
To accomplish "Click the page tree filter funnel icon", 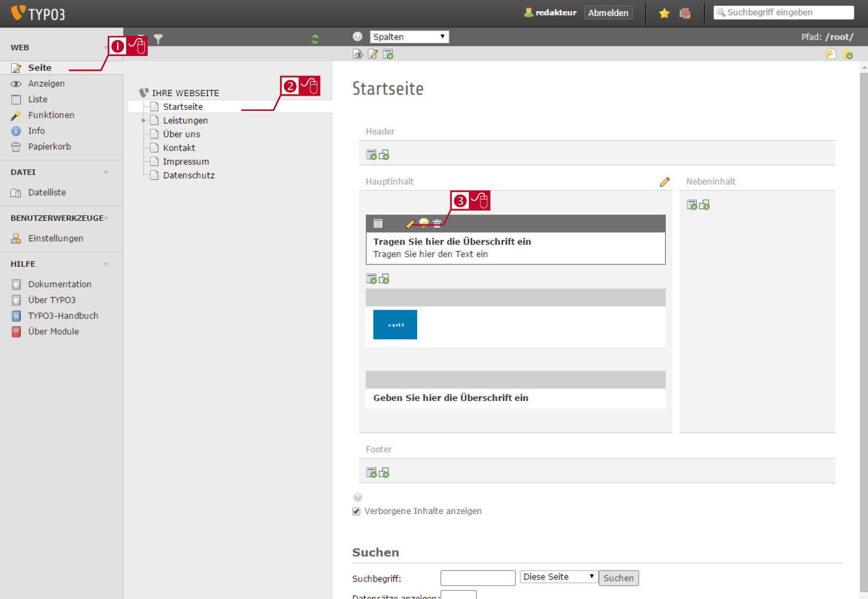I will tap(158, 39).
